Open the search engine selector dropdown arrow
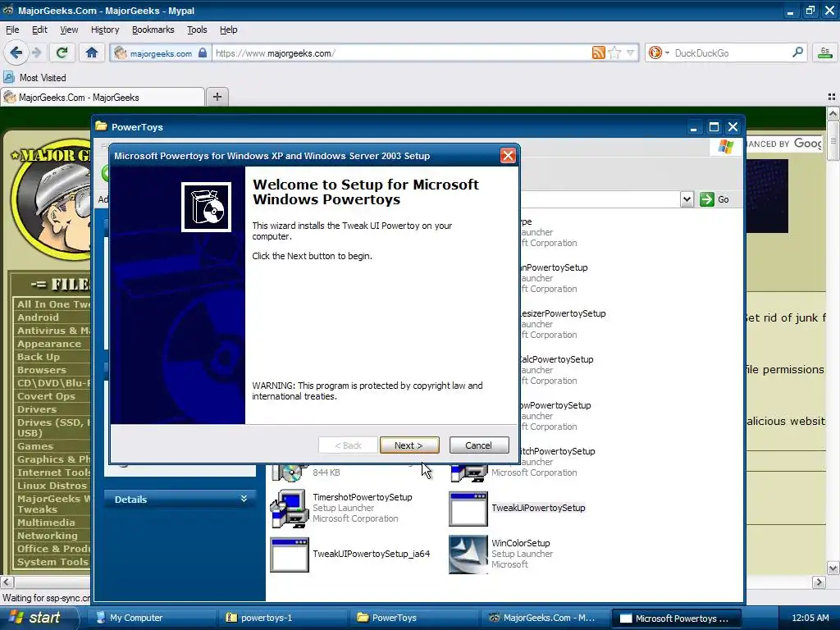This screenshot has height=630, width=840. pos(668,52)
